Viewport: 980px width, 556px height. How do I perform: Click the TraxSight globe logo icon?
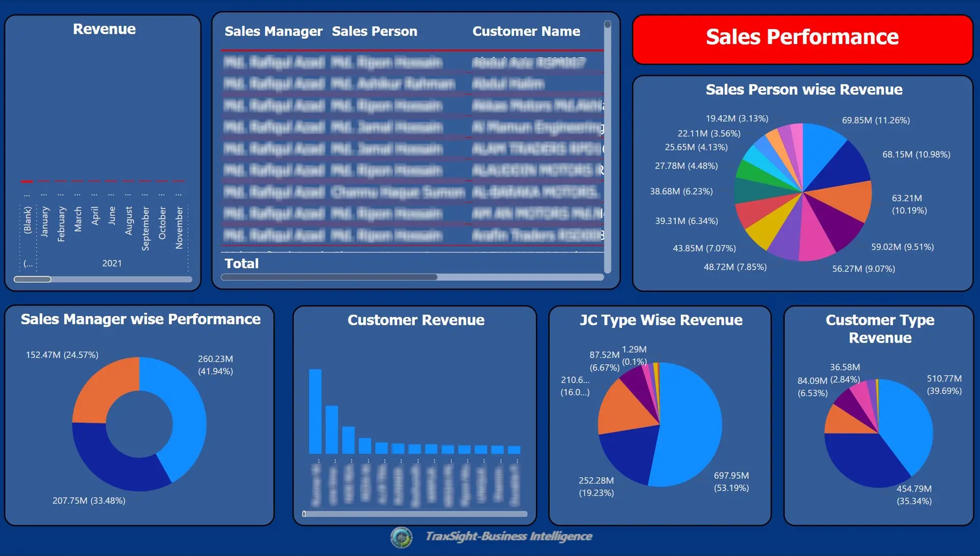[x=401, y=537]
